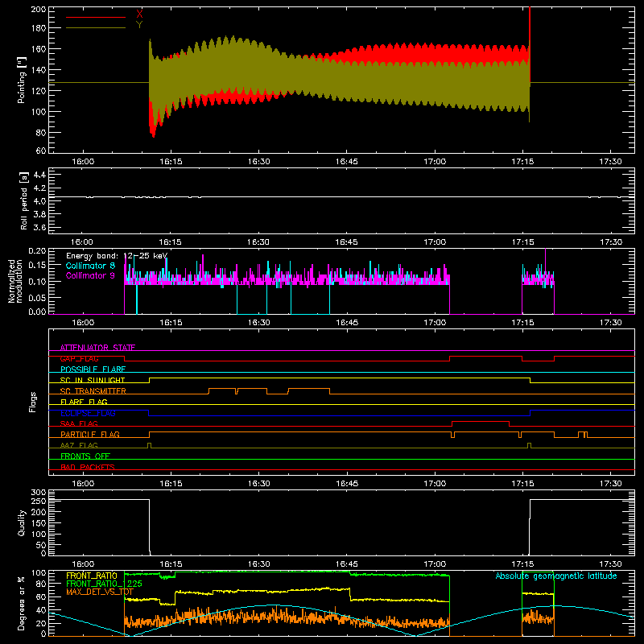Click 16:45 time label under modulation plot
644x644 pixels.
tap(347, 323)
